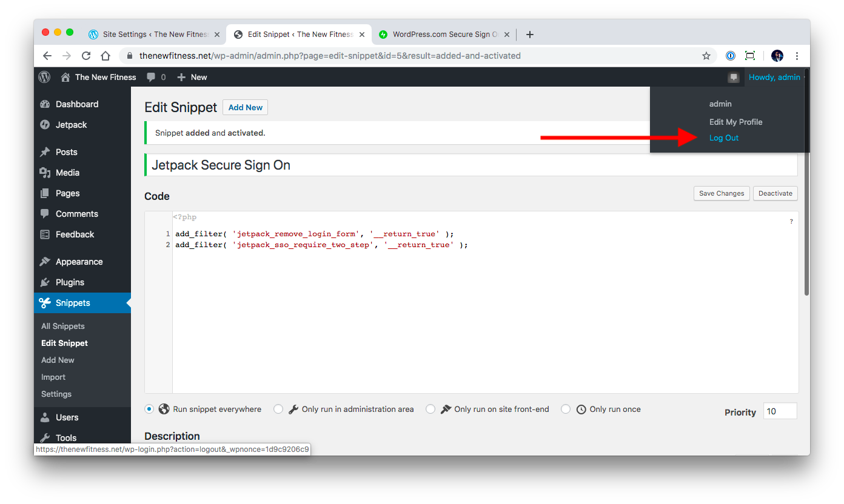Open the 1Password extension icon
Screen dimensions: 844x504
point(731,56)
